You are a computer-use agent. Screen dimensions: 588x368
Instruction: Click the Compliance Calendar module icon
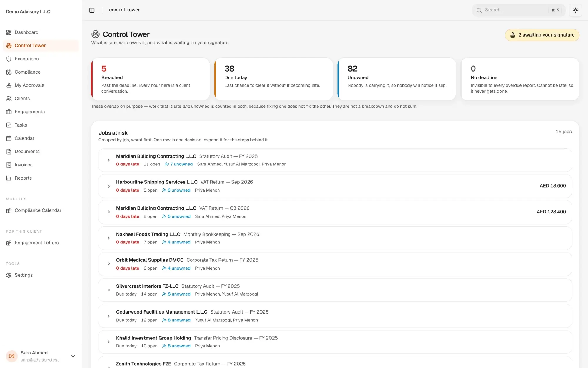coord(9,210)
